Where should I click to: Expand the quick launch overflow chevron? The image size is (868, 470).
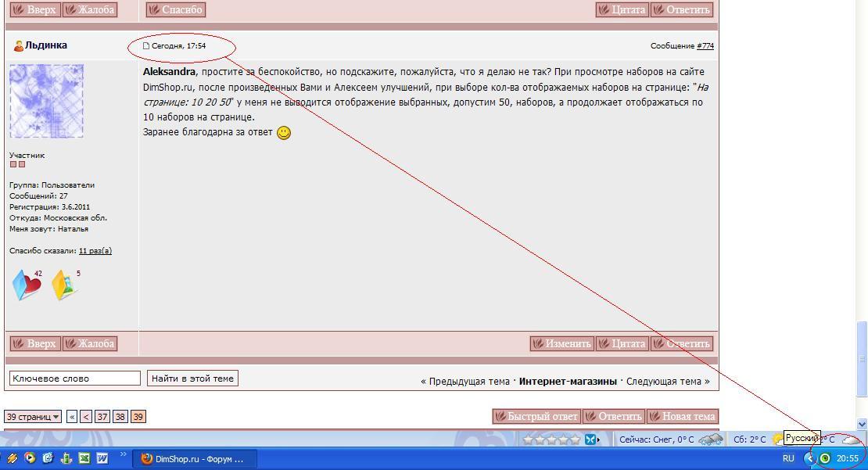(x=123, y=455)
